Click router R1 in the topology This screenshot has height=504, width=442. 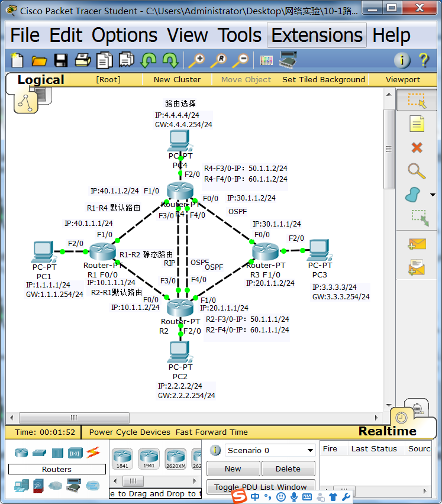(x=102, y=251)
